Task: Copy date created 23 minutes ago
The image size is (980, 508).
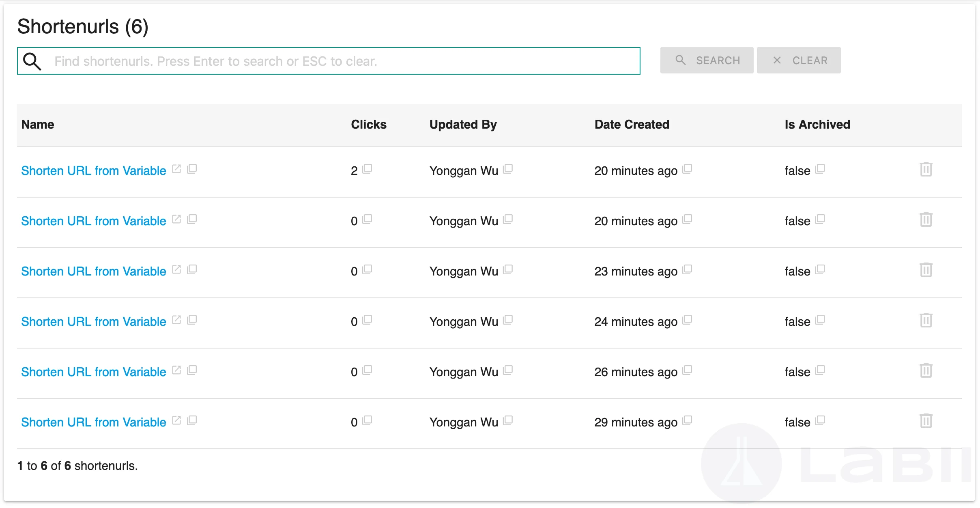Action: [687, 269]
